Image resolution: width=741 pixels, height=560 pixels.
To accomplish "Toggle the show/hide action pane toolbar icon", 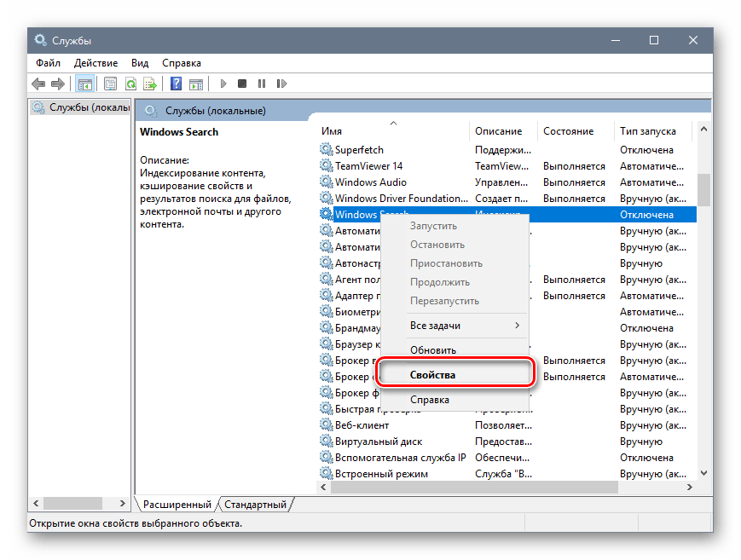I will coord(196,84).
